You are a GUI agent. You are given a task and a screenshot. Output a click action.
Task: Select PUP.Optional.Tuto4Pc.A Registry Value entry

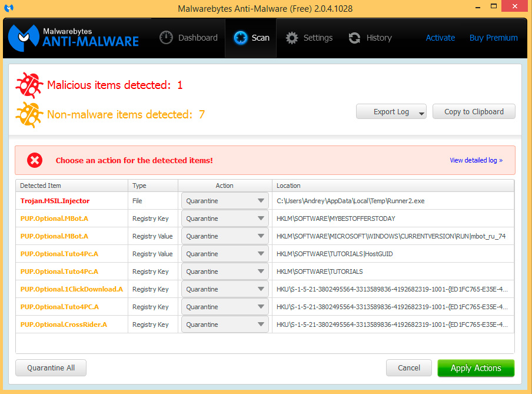(59, 254)
